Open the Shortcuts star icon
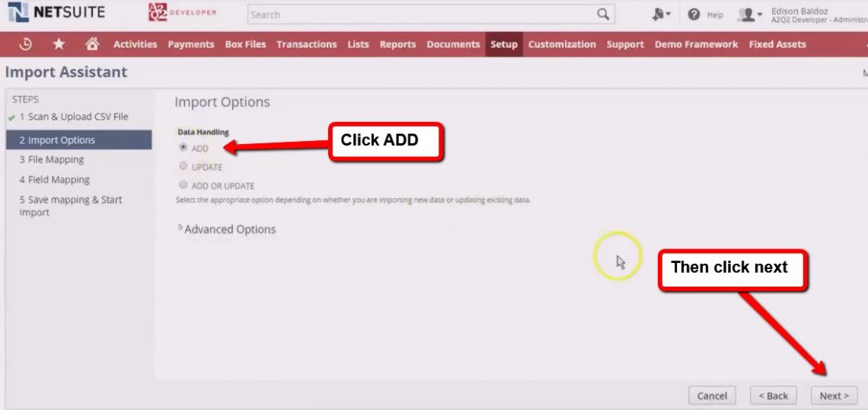This screenshot has width=868, height=410. [x=59, y=44]
